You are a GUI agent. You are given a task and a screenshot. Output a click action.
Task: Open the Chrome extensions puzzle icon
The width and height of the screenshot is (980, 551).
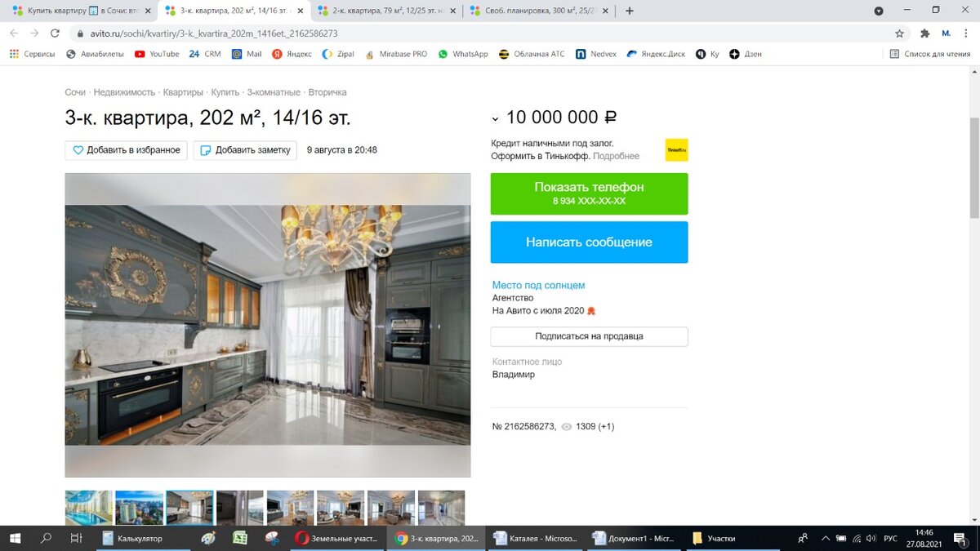click(924, 33)
